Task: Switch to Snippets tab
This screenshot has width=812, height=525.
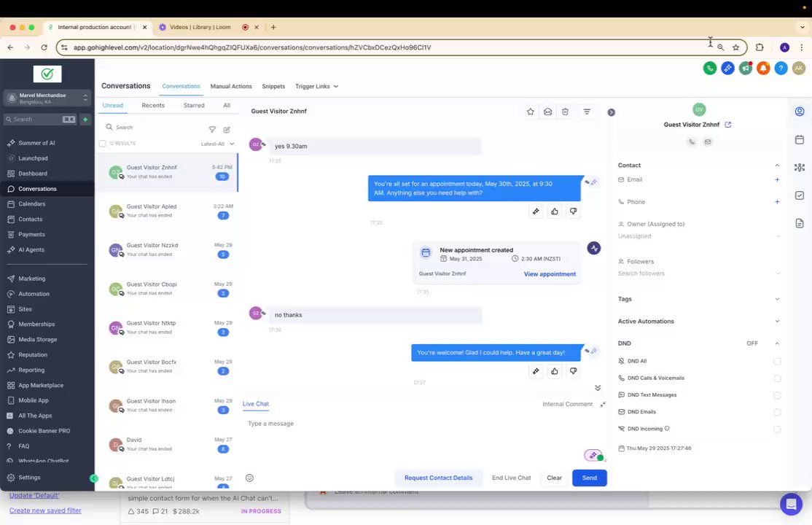Action: [273, 87]
